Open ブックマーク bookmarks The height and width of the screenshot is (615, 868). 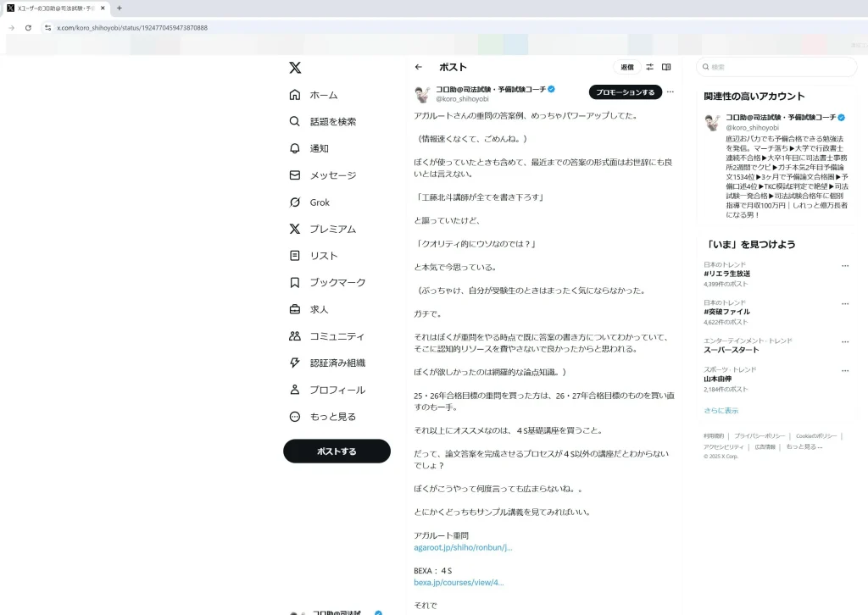point(327,283)
